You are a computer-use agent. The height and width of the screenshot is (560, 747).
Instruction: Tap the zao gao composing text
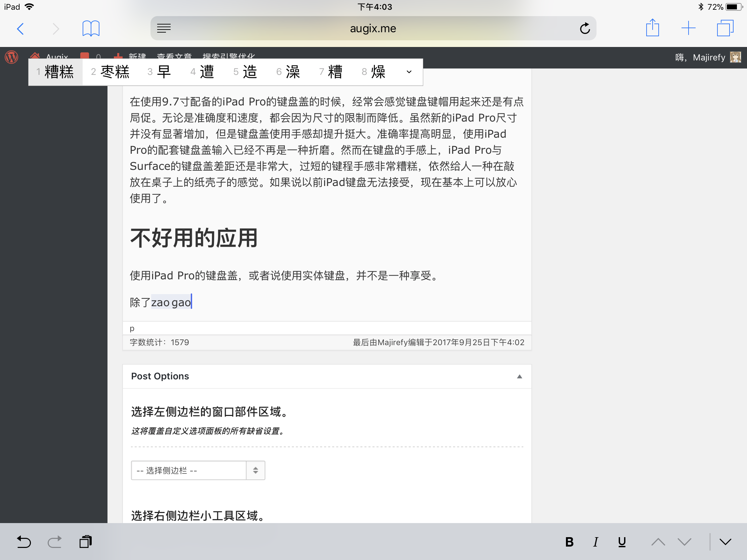click(171, 302)
